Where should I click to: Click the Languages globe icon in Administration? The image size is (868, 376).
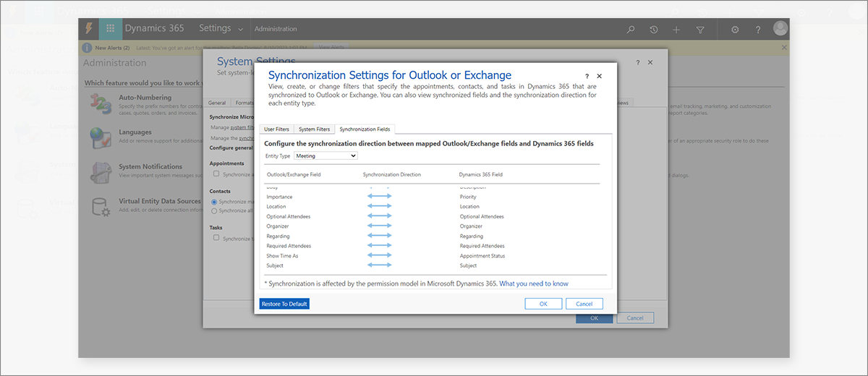click(x=100, y=137)
